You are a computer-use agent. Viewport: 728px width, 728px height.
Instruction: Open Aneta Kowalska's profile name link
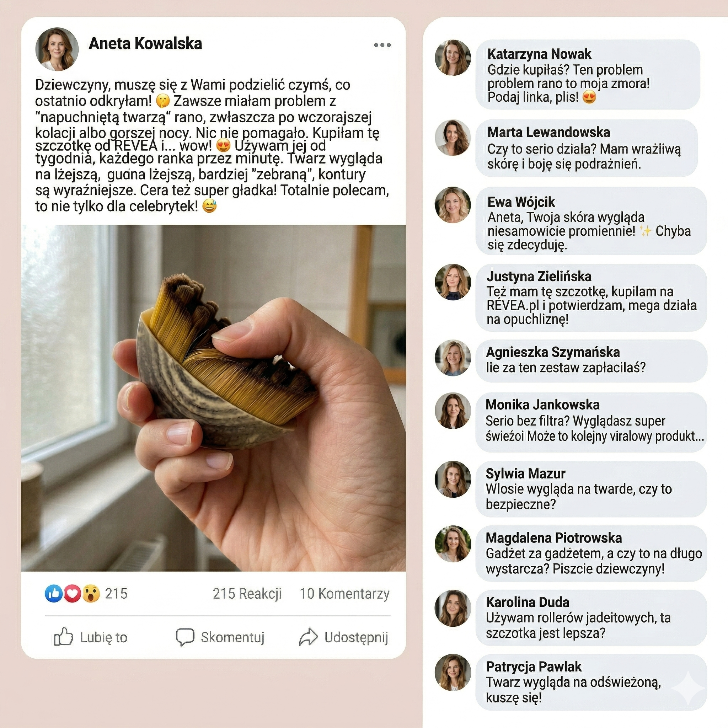145,43
